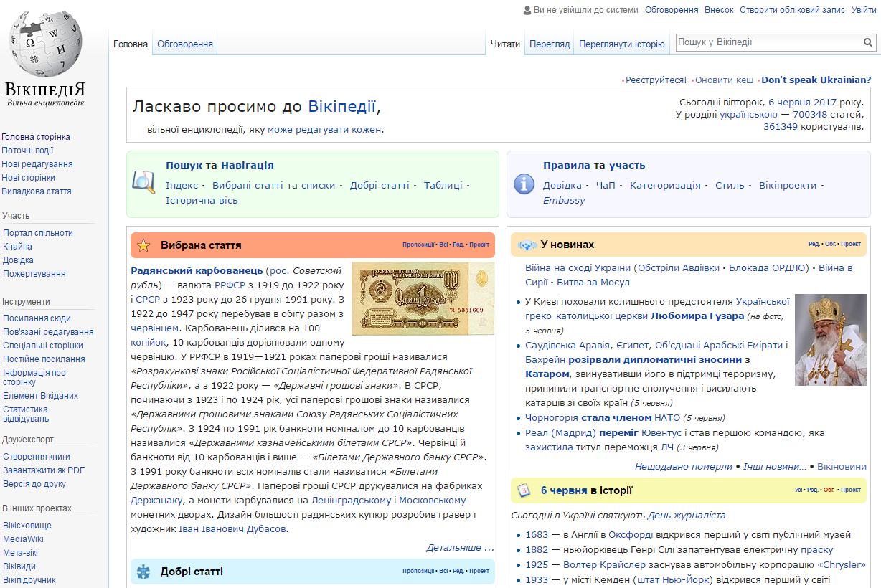The width and height of the screenshot is (881, 588).
Task: Click the info icon in Правила та участь
Action: pyautogui.click(x=524, y=184)
